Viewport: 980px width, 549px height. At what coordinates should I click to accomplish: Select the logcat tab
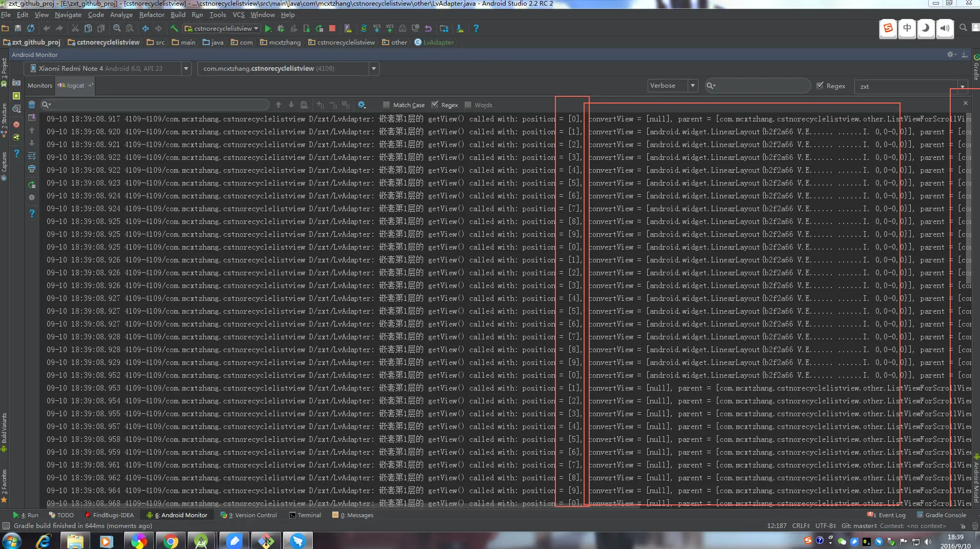(x=75, y=86)
